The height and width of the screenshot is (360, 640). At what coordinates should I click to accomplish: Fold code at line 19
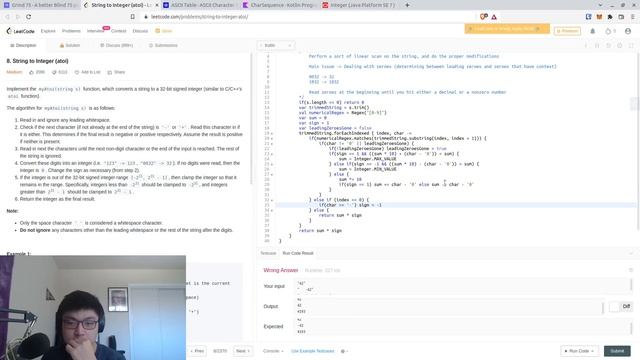tap(272, 133)
